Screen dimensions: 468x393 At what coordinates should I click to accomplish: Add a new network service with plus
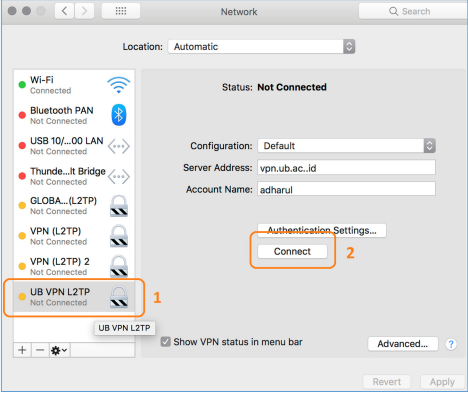22,350
